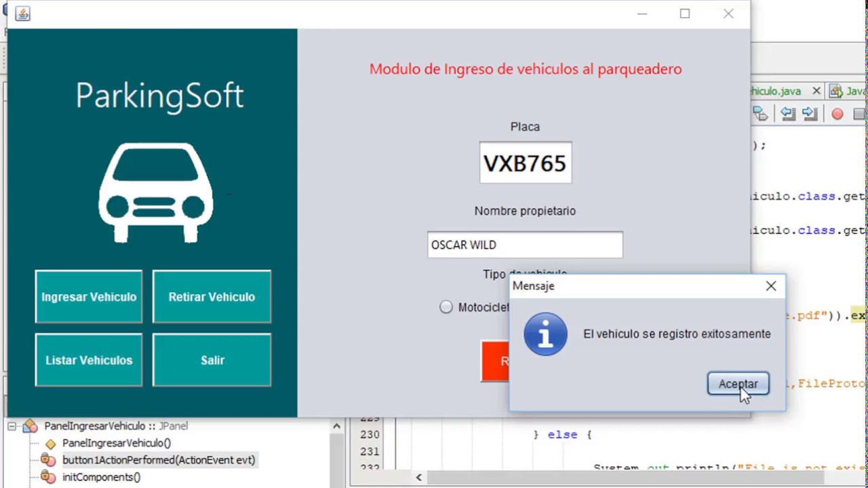Collapse the PanelIngresarVehiculo :: JPanel node
Viewport: 868px width, 488px height.
pos(12,426)
